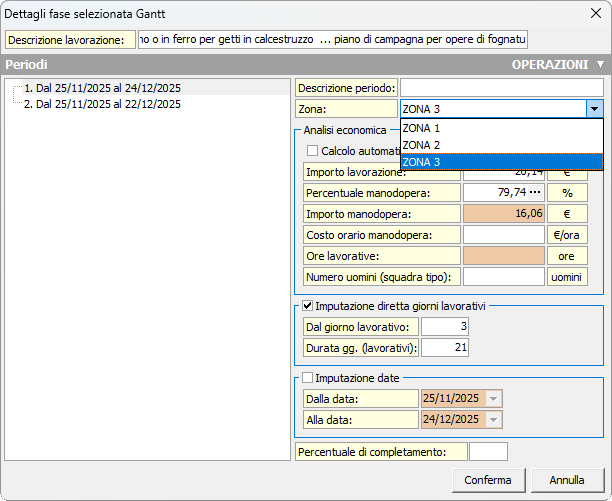This screenshot has height=501, width=612.
Task: Enable the Calcolo automatico checkbox
Action: pos(313,151)
